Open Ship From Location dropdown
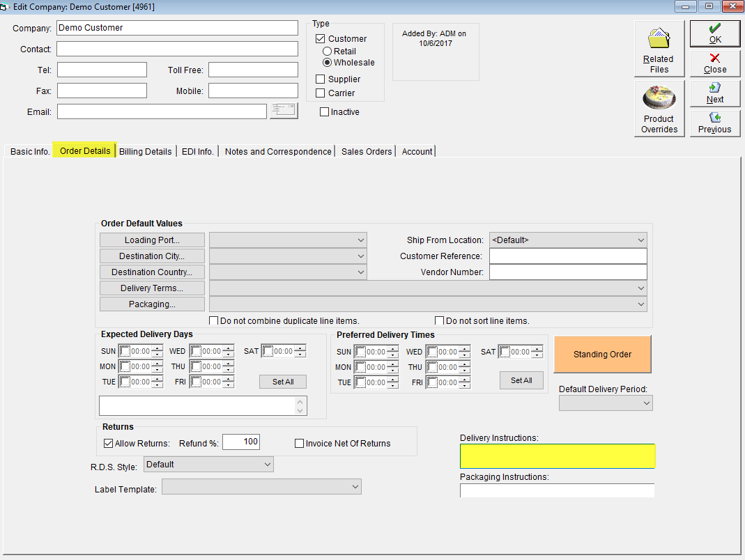Image resolution: width=745 pixels, height=560 pixels. [x=568, y=240]
